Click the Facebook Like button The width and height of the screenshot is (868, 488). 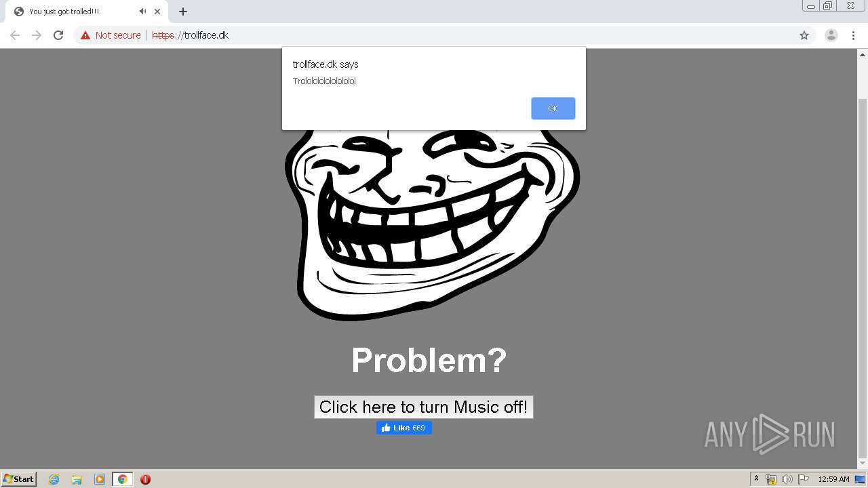(x=404, y=428)
